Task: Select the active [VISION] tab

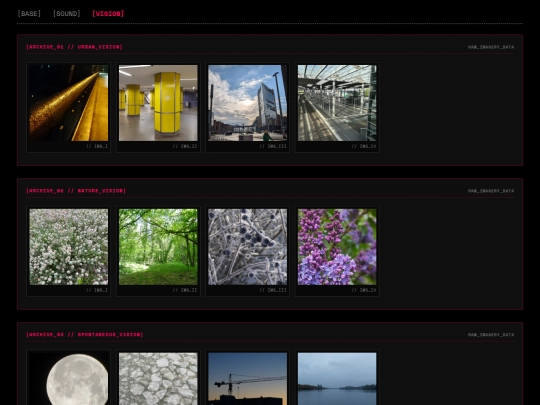Action: (108, 13)
